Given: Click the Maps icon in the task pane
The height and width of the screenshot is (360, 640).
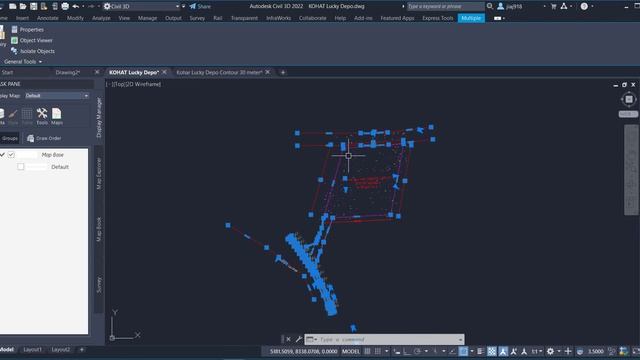Looking at the screenshot, I should (x=57, y=116).
